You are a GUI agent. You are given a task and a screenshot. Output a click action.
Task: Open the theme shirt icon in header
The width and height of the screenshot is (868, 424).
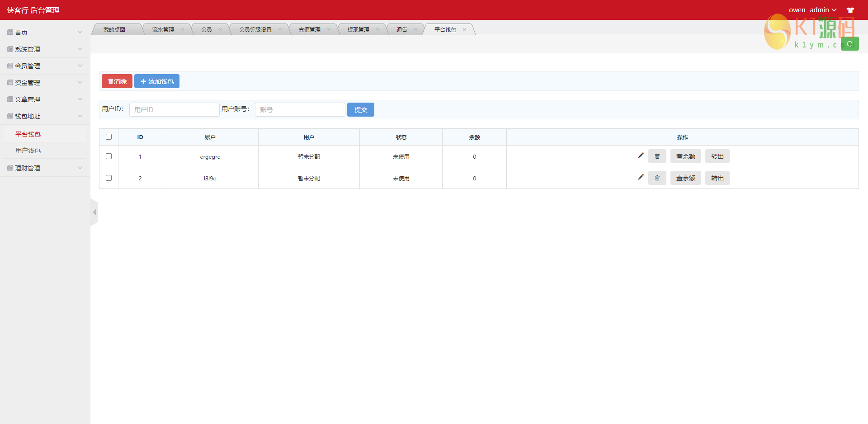point(850,10)
